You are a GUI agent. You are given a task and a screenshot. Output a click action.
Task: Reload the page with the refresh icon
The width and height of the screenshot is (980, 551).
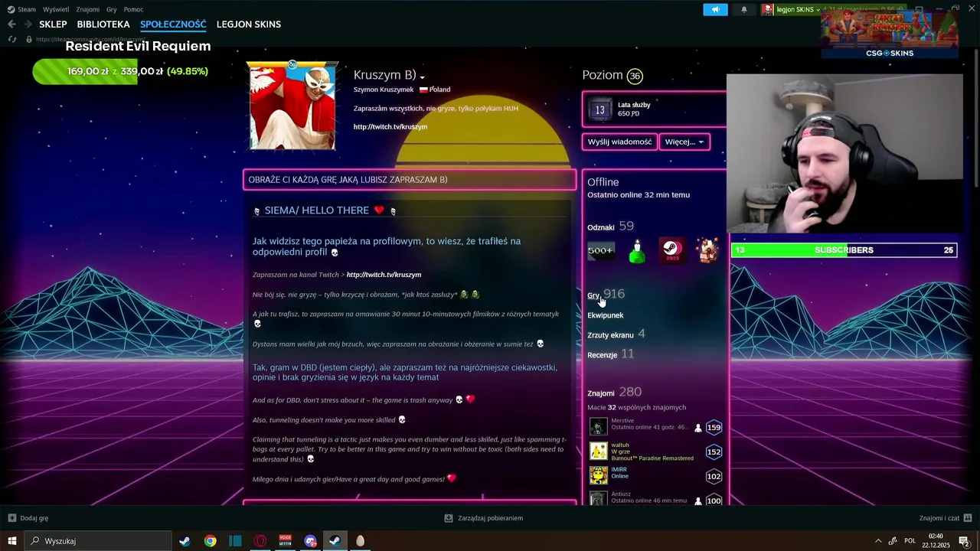pos(11,39)
